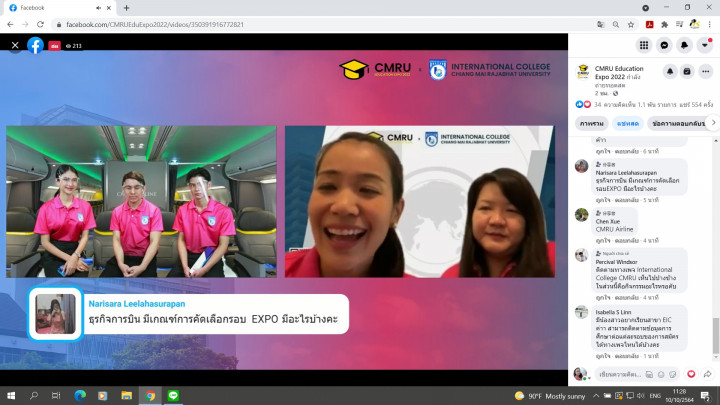Screen dimensions: 720x405
Task: Open the Adobe Acrobat extension icon
Action: click(x=649, y=24)
